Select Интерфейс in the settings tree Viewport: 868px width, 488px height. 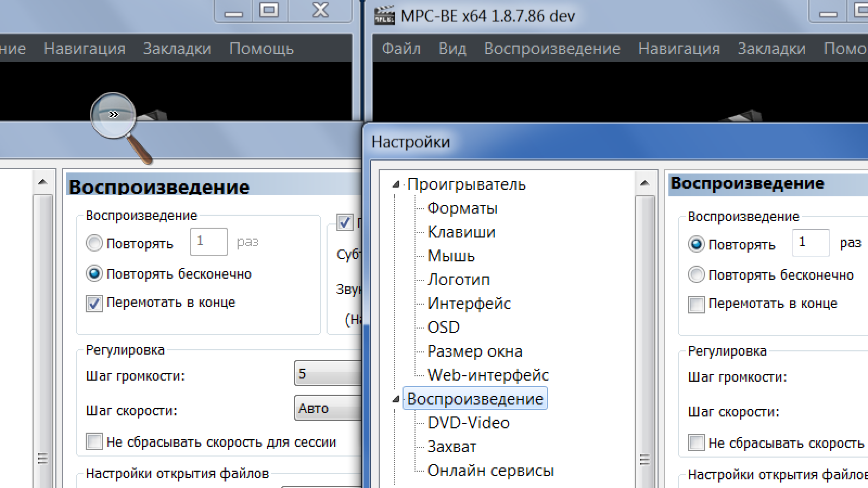[x=469, y=304]
